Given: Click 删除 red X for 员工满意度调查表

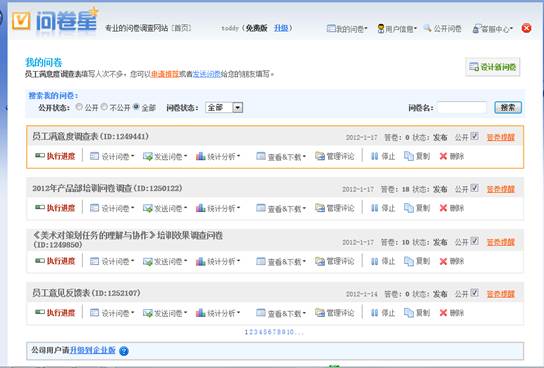Looking at the screenshot, I should click(x=443, y=156).
